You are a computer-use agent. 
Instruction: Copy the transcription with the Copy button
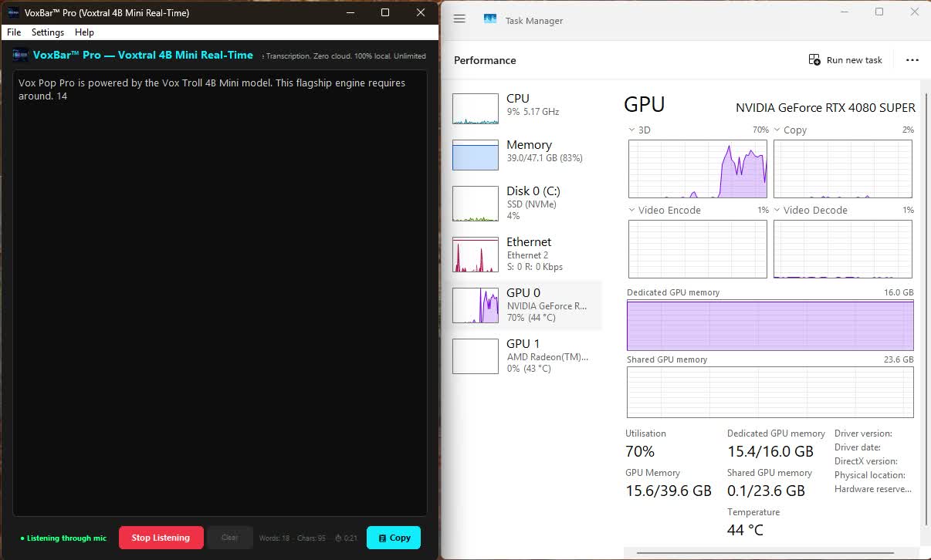pyautogui.click(x=393, y=538)
